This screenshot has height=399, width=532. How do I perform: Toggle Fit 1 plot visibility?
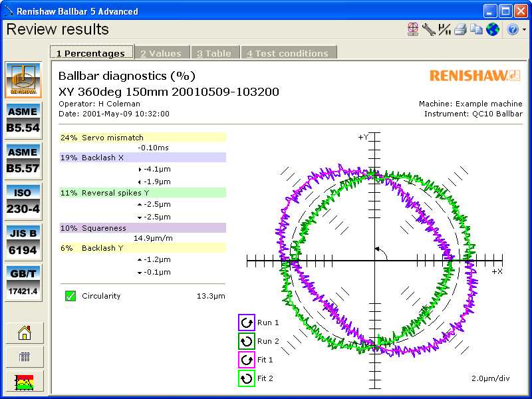(247, 360)
